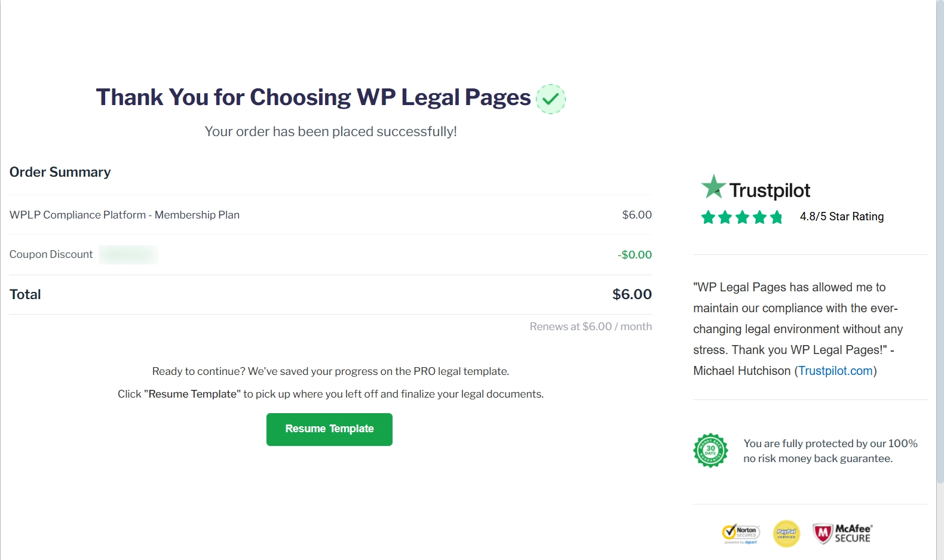
Task: Click the PayPal Verified badge
Action: point(786,533)
